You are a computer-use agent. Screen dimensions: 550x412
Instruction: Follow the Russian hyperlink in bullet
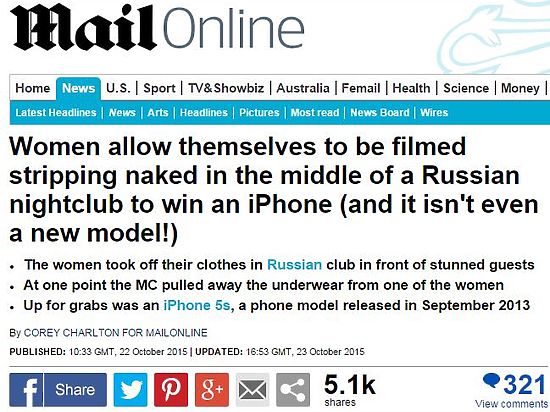(294, 264)
